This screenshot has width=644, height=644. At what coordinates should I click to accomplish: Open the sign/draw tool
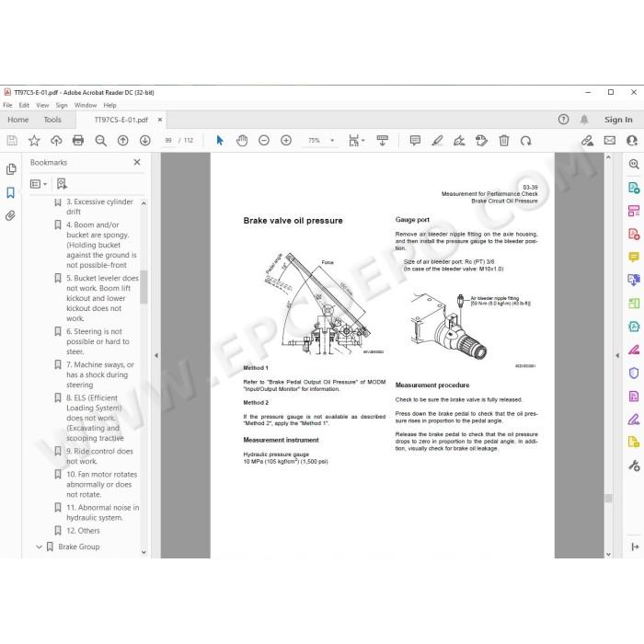click(x=459, y=141)
